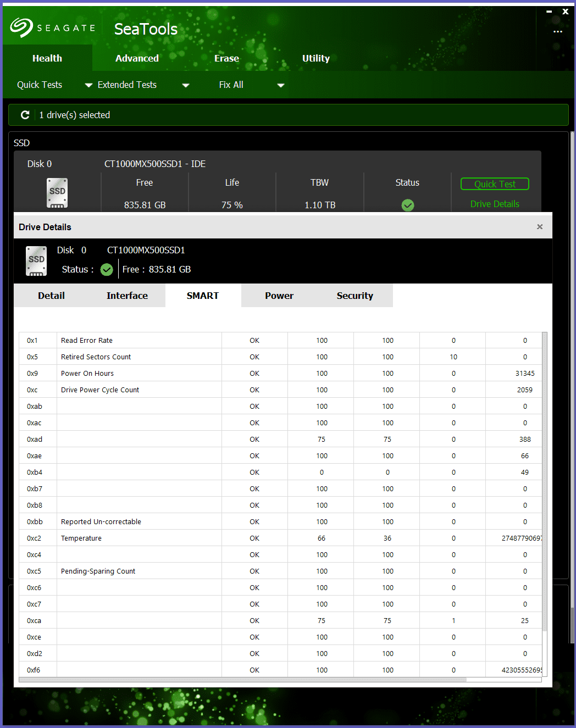Click the '1.10 TB' TBW value
Viewport: 576px width, 728px height.
320,205
